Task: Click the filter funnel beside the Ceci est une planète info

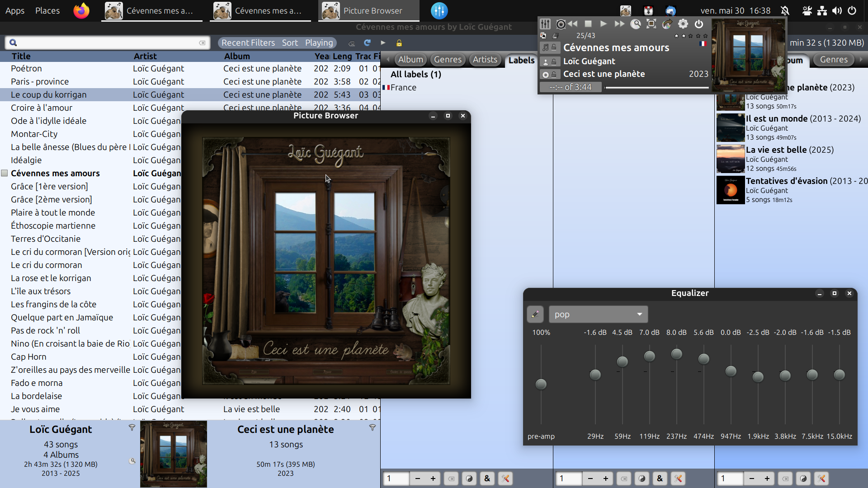Action: pos(373,427)
